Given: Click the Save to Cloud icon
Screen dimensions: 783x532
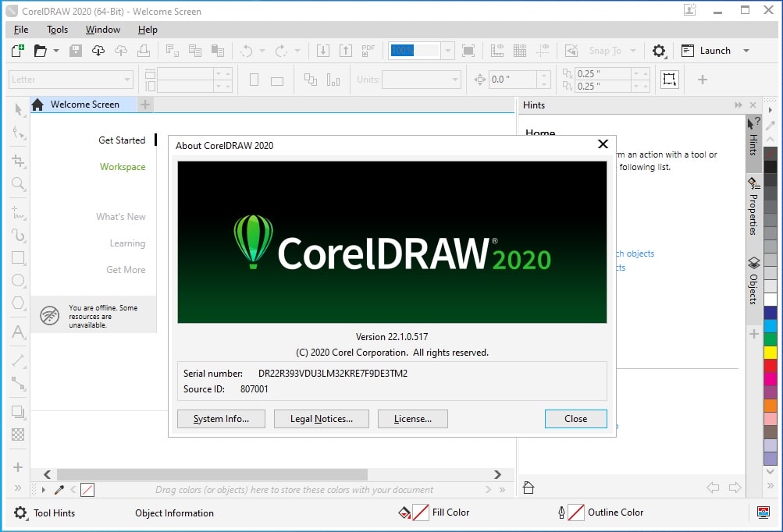Looking at the screenshot, I should click(121, 51).
